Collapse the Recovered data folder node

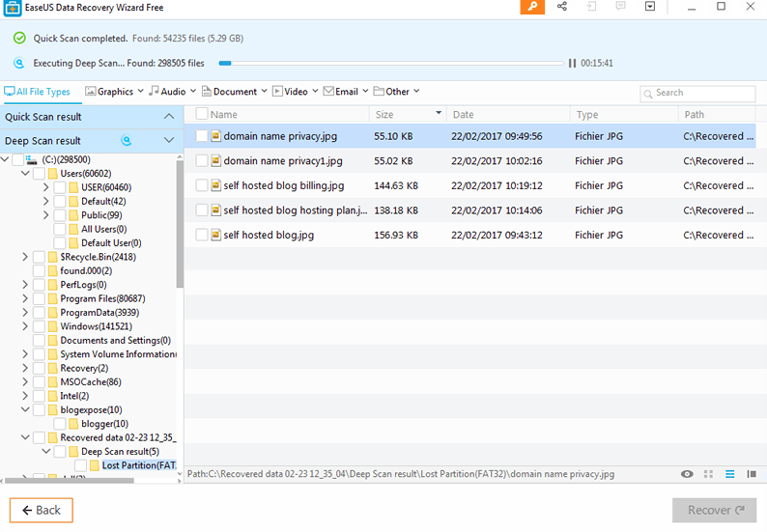[x=25, y=437]
